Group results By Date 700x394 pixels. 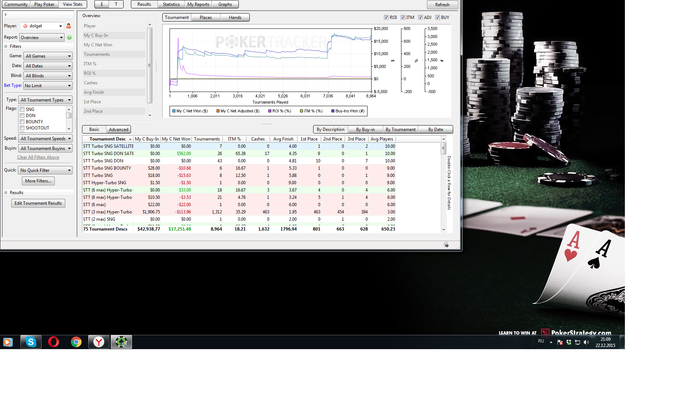pyautogui.click(x=435, y=129)
